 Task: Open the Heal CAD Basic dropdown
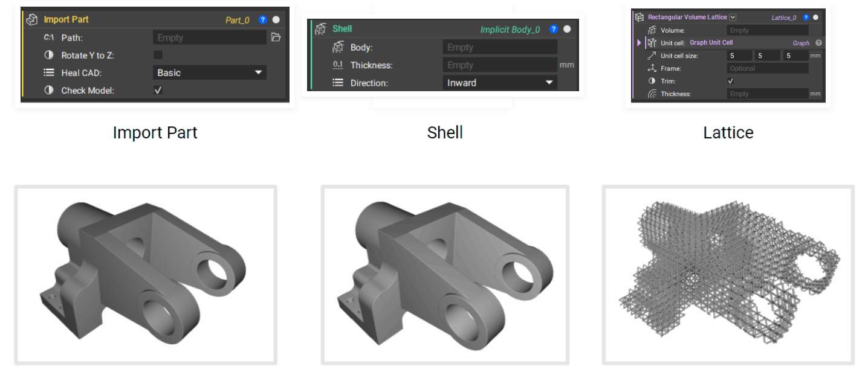click(209, 72)
